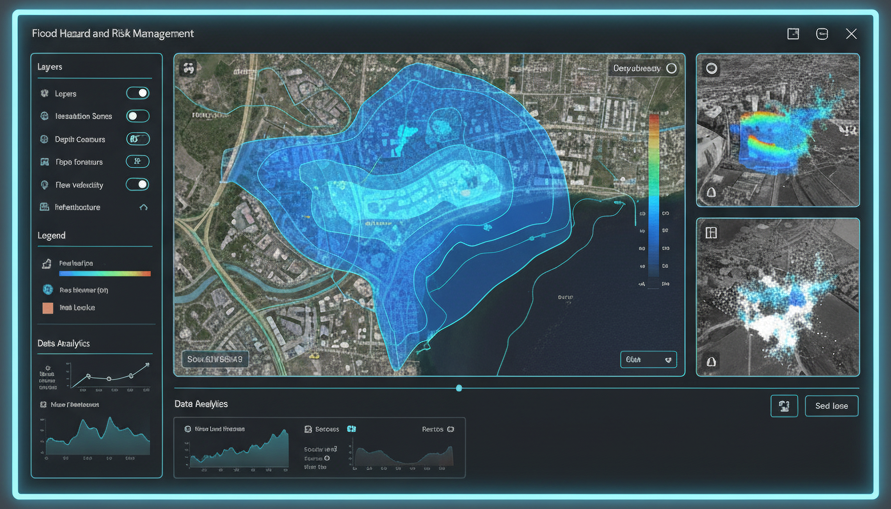Click the timeline slider handle below the map
The height and width of the screenshot is (509, 891).
pyautogui.click(x=459, y=388)
